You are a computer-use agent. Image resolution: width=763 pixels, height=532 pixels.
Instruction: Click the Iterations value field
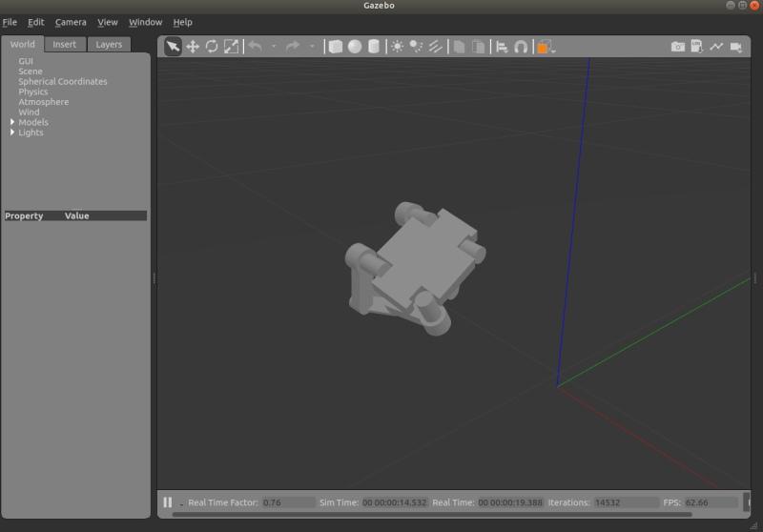coord(627,502)
